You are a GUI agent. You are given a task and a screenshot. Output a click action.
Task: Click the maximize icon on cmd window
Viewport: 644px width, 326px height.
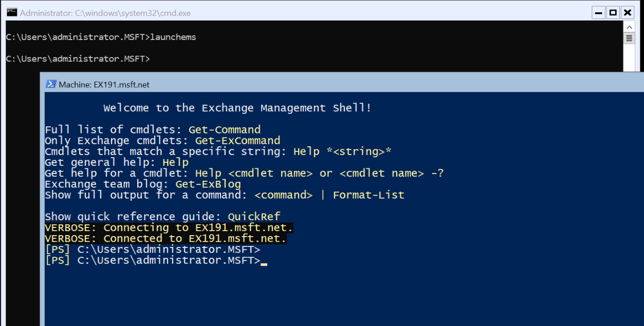click(612, 12)
